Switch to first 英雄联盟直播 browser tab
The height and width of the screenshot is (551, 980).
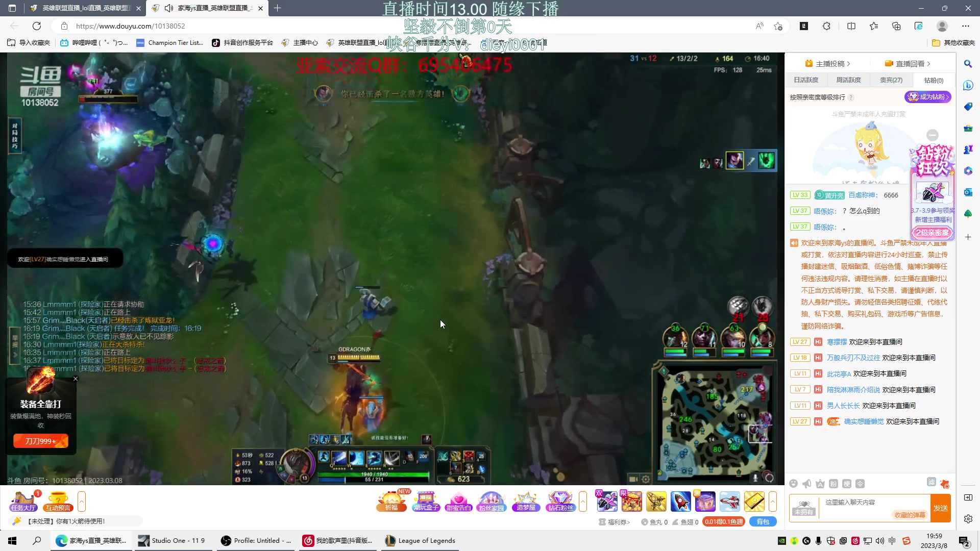(x=87, y=8)
